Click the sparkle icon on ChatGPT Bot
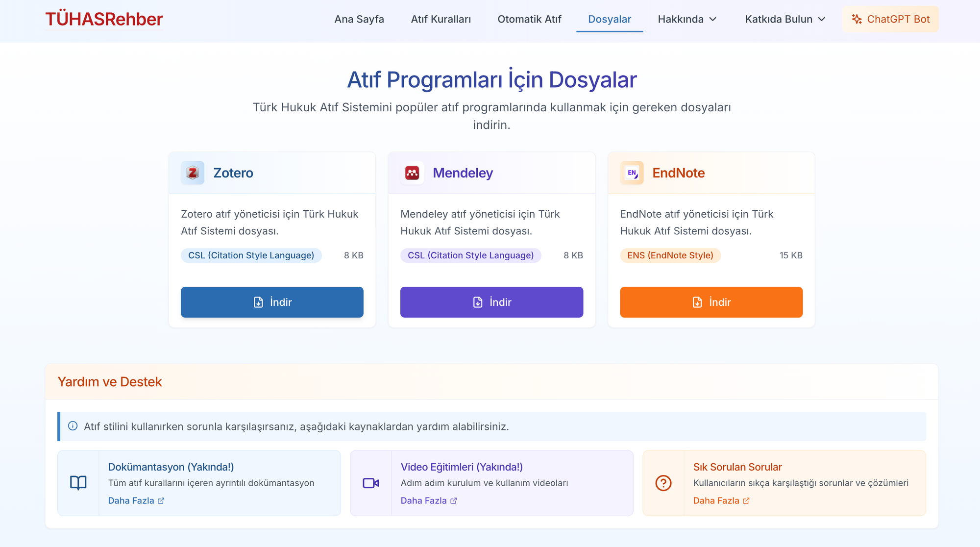The height and width of the screenshot is (547, 980). tap(857, 19)
